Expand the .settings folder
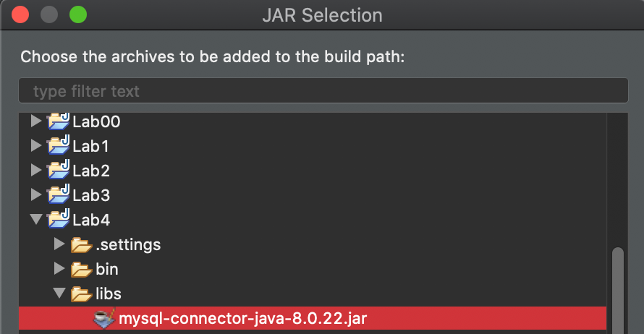Image resolution: width=644 pixels, height=334 pixels. [x=59, y=245]
